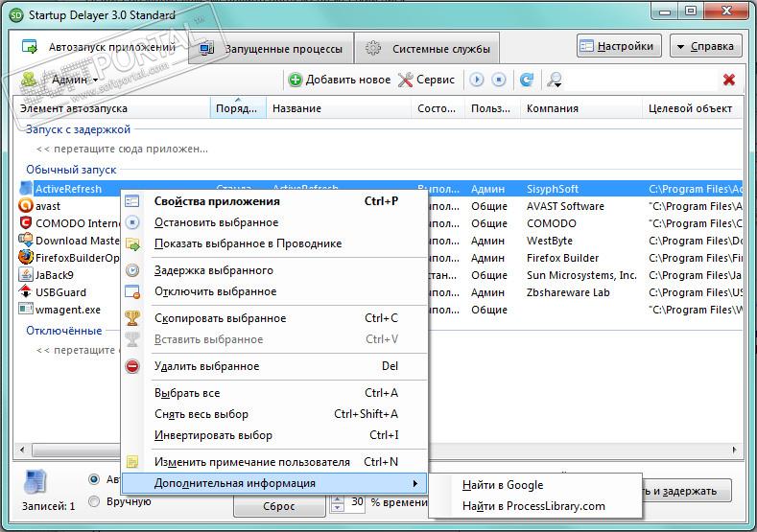757x532 pixels.
Task: Click the red X clear search icon
Action: click(729, 80)
